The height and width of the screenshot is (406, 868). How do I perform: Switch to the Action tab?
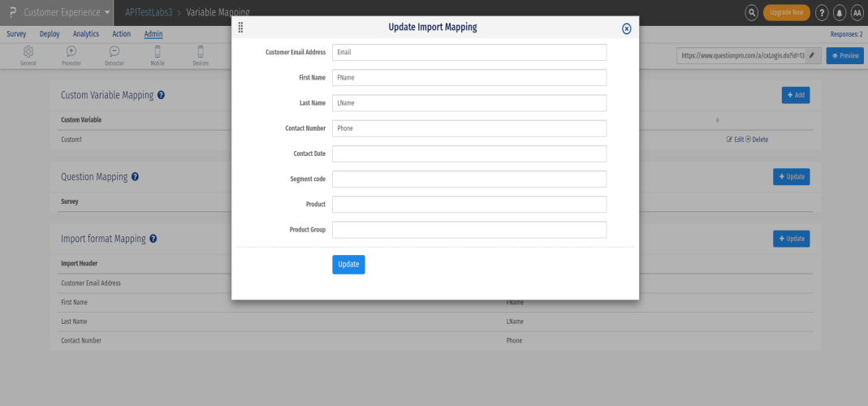122,34
